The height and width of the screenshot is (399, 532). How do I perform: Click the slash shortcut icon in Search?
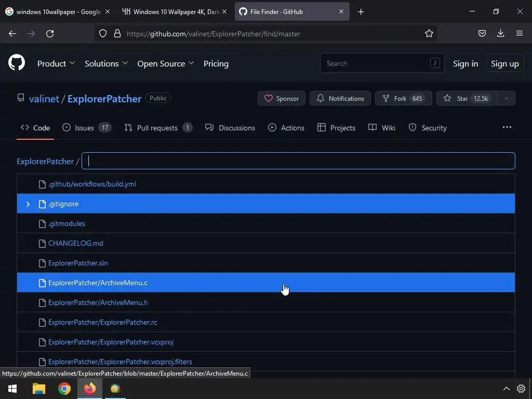tap(435, 63)
